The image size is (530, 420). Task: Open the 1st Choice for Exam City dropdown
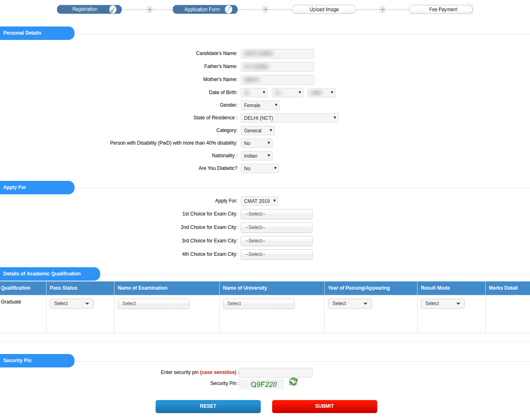coord(276,214)
